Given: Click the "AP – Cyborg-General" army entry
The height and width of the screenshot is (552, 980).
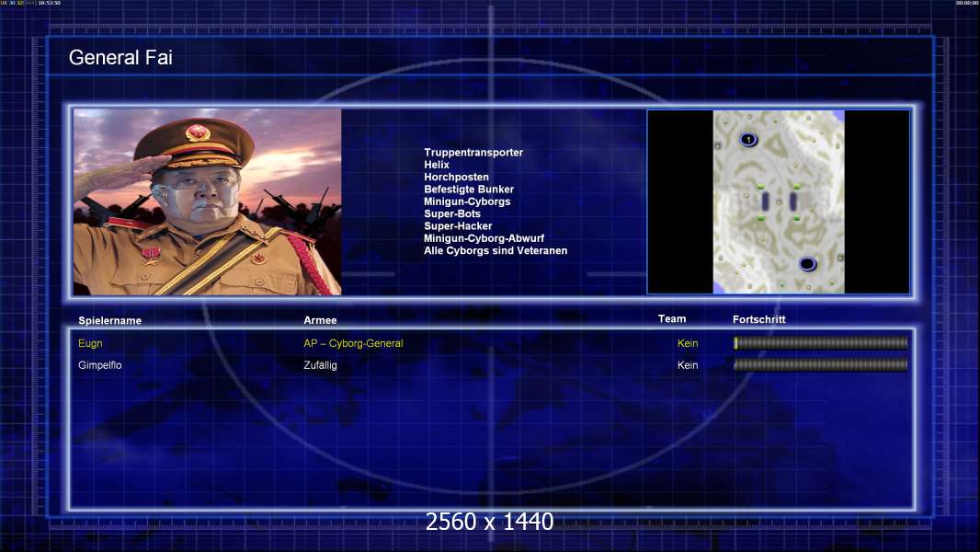Looking at the screenshot, I should (x=353, y=343).
